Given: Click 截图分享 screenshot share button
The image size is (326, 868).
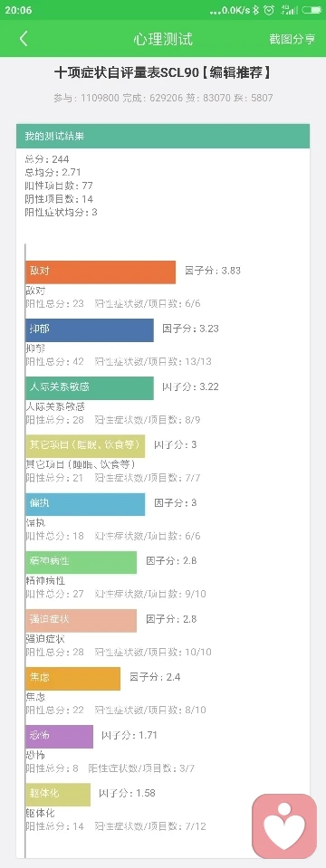Looking at the screenshot, I should tap(292, 39).
